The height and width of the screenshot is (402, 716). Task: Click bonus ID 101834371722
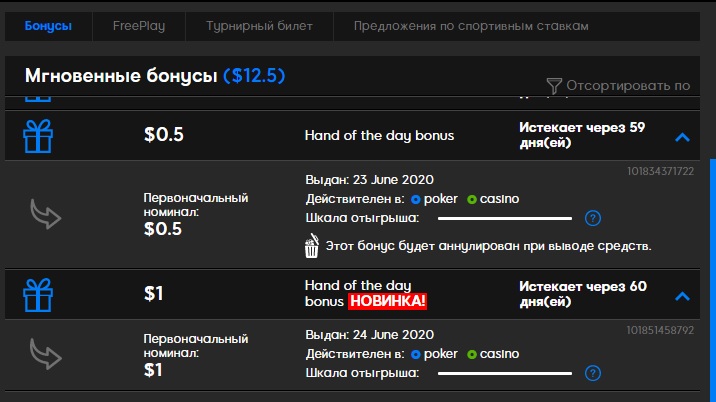[x=660, y=171]
